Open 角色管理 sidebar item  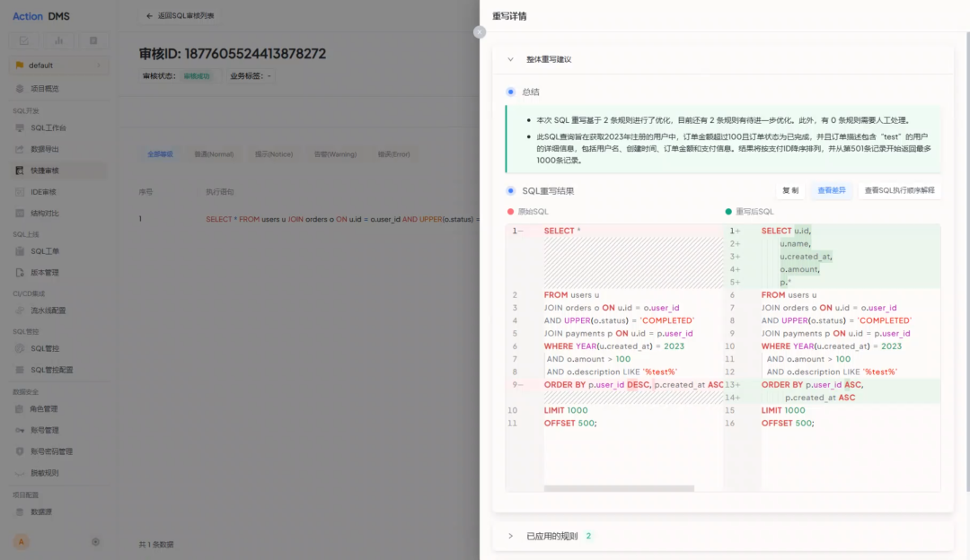tap(58, 408)
